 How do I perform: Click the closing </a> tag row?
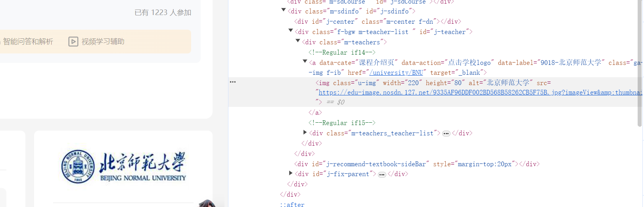[315, 112]
